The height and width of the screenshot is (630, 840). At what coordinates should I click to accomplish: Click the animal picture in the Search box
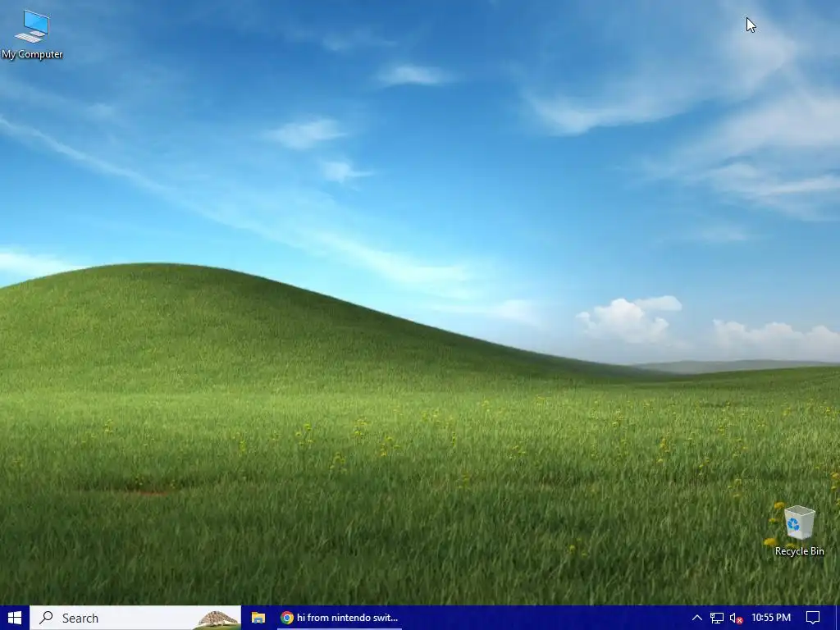coord(217,619)
